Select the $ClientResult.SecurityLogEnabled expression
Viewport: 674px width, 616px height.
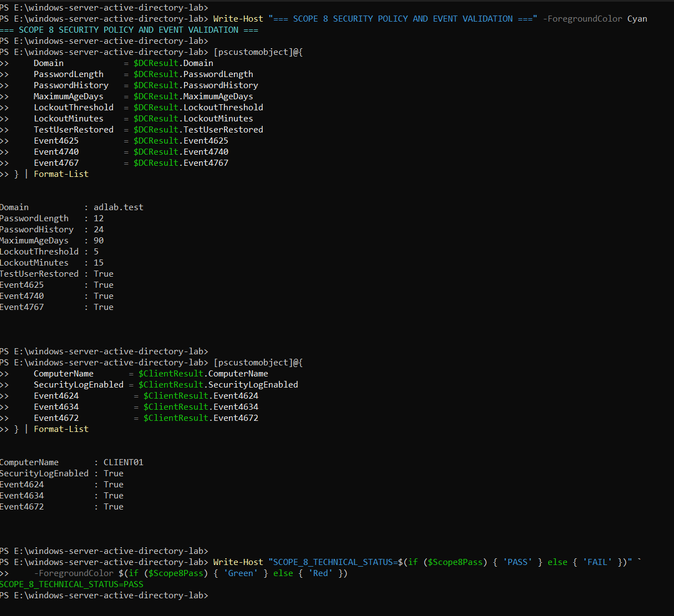point(218,385)
